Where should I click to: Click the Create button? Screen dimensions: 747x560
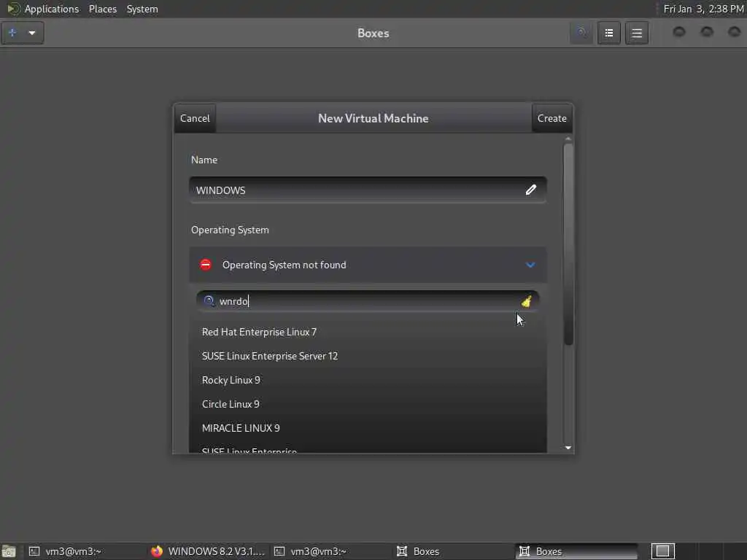click(551, 118)
